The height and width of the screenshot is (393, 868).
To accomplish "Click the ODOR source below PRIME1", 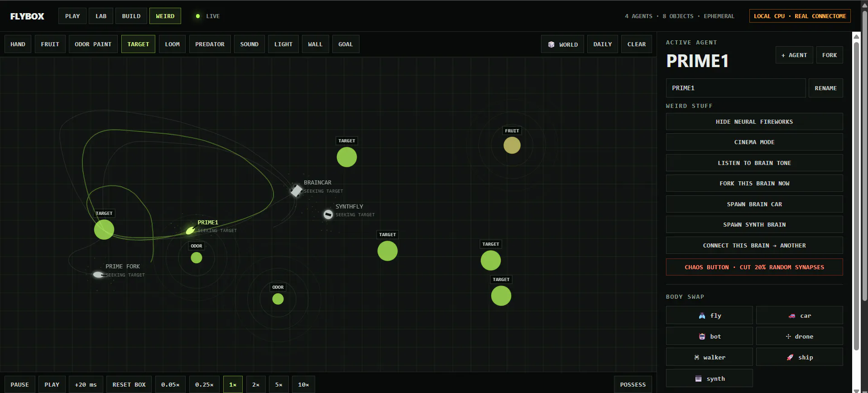I will (x=197, y=258).
